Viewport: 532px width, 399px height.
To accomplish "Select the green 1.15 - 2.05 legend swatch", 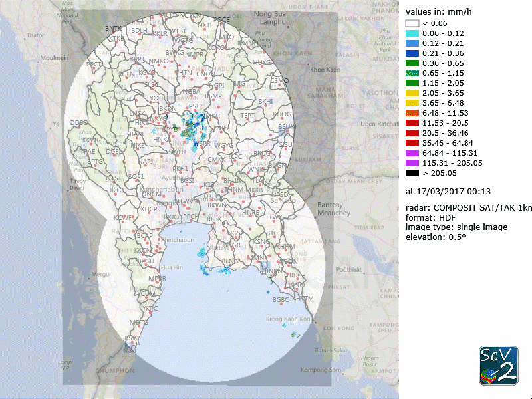I will tap(412, 83).
